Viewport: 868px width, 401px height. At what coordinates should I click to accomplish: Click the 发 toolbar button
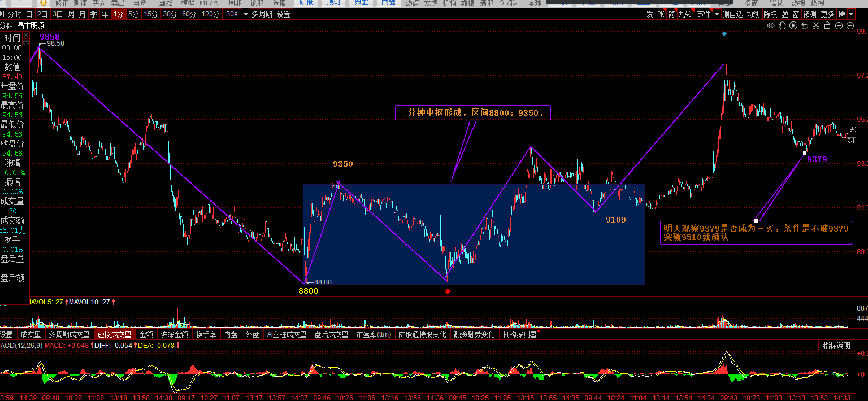pyautogui.click(x=650, y=14)
